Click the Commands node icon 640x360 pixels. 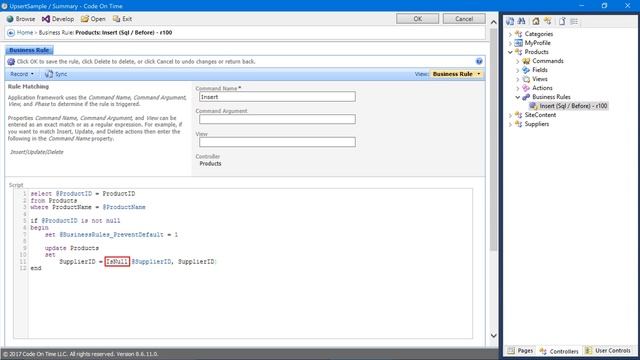526,61
